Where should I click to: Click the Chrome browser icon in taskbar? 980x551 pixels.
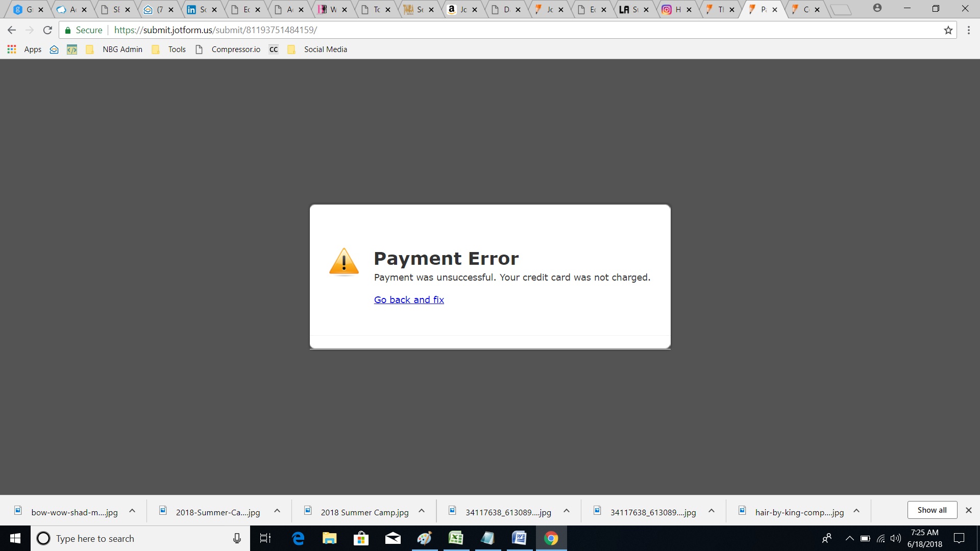pyautogui.click(x=551, y=538)
